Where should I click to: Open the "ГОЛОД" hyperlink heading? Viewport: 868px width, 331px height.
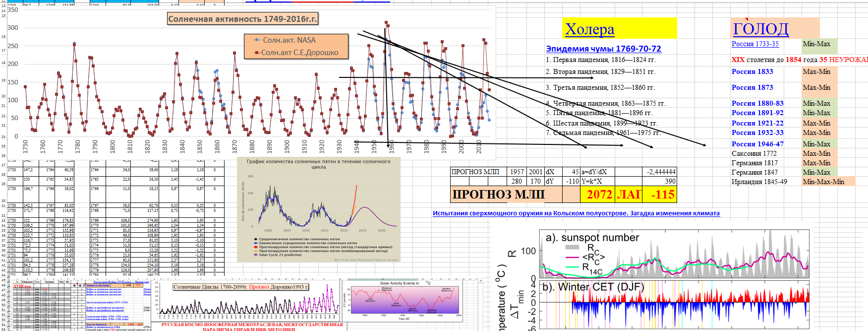coord(760,29)
